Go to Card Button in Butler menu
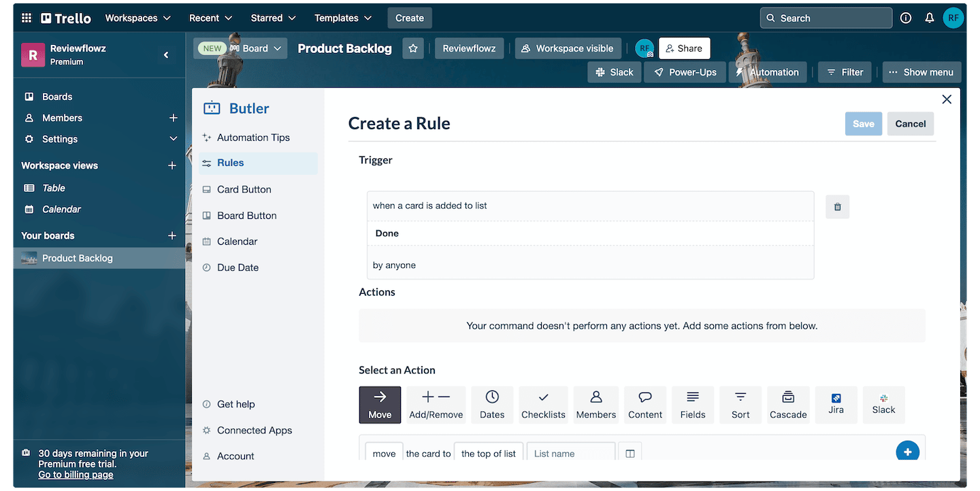The image size is (980, 491). coord(244,190)
